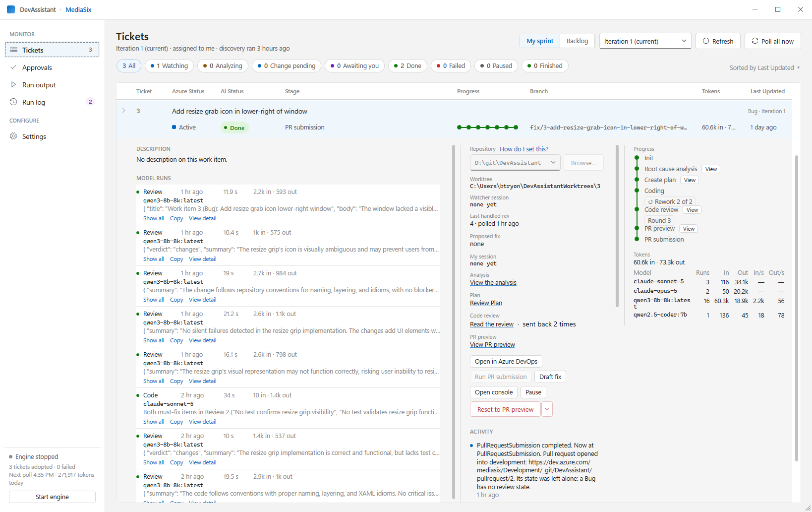Image resolution: width=812 pixels, height=512 pixels.
Task: Click the Rework 2 of 2 loop icon
Action: tap(650, 202)
